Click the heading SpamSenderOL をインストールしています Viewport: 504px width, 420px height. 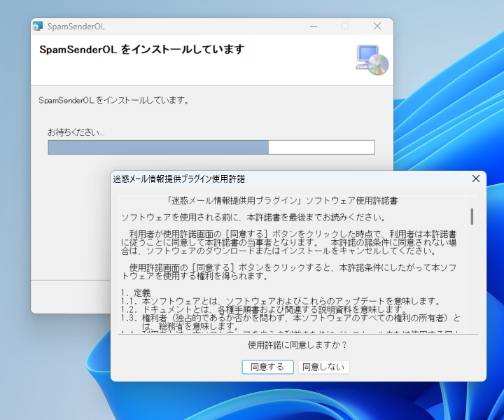coord(141,50)
